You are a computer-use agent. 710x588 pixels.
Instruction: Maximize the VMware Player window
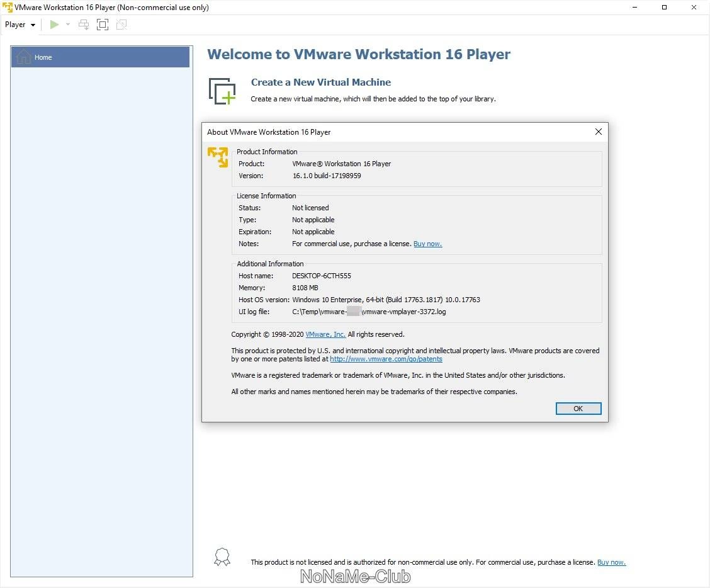tap(664, 8)
